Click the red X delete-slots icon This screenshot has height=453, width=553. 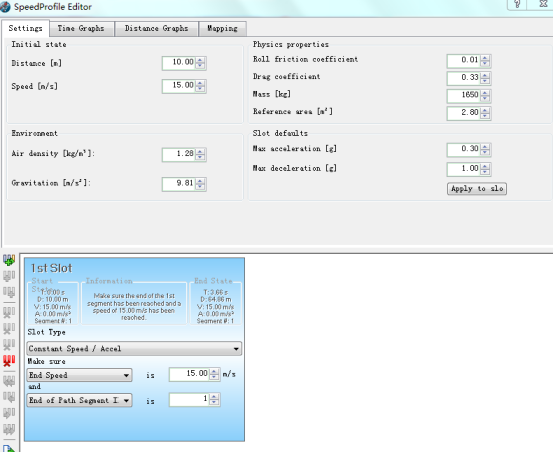tap(9, 361)
